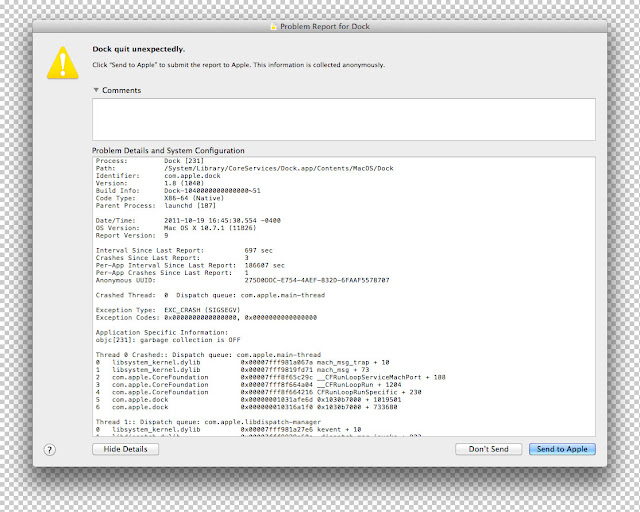
Task: Focus the Comments text field
Action: 344,119
